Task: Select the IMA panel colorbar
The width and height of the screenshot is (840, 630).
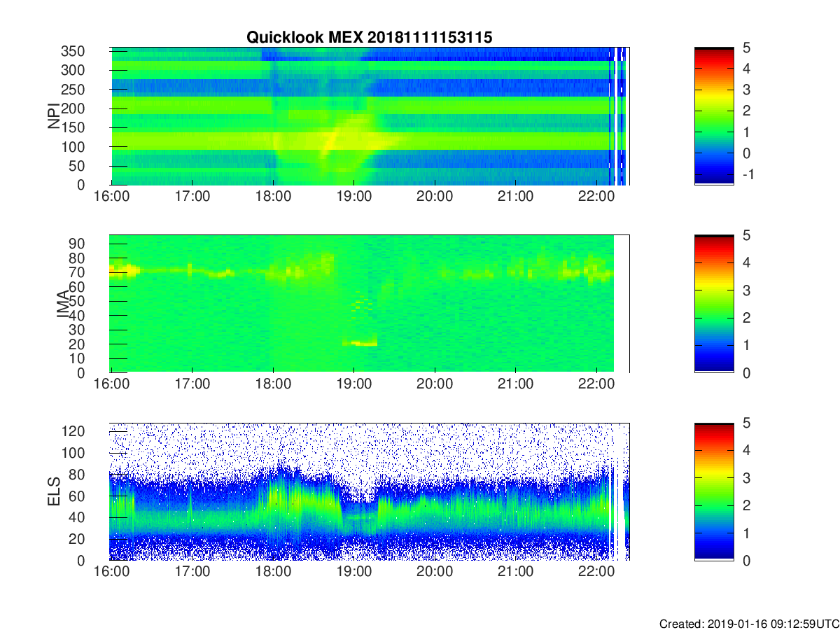Action: [x=714, y=304]
